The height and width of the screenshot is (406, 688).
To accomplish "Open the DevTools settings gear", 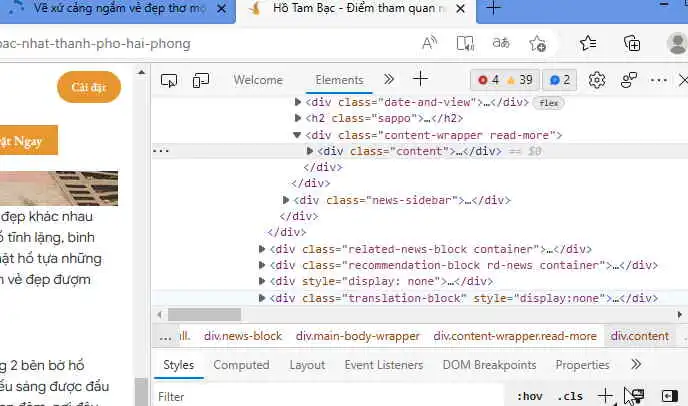I will [597, 80].
